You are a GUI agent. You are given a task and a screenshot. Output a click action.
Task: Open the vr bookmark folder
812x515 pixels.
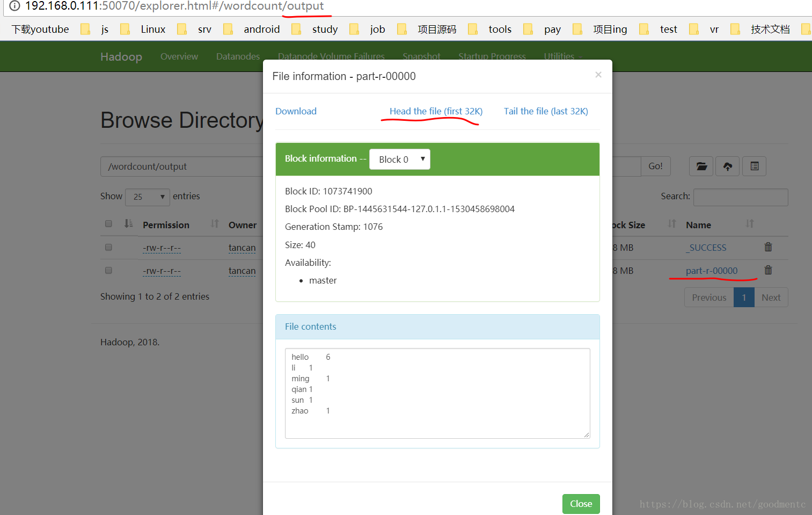click(704, 29)
